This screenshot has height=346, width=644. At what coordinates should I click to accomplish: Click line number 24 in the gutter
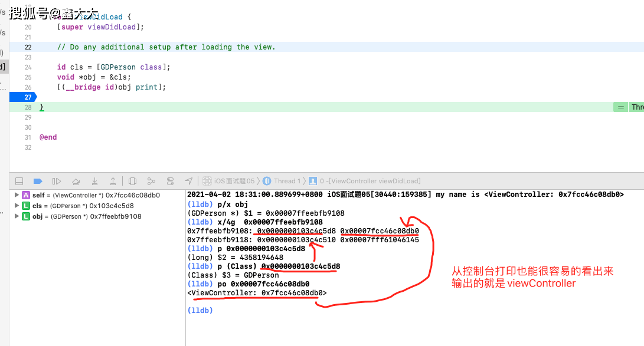pyautogui.click(x=28, y=67)
